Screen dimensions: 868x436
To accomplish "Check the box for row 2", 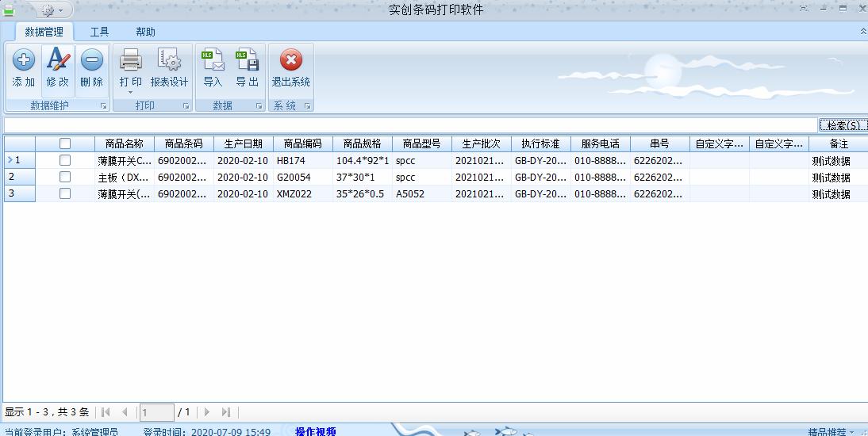I will tap(65, 177).
